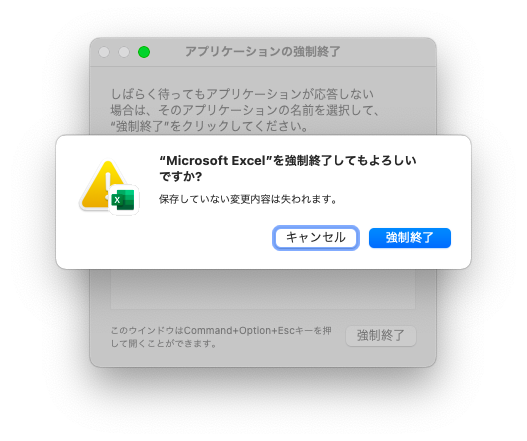Click the dimmed 強制終了 button in background window
The height and width of the screenshot is (441, 527).
381,335
